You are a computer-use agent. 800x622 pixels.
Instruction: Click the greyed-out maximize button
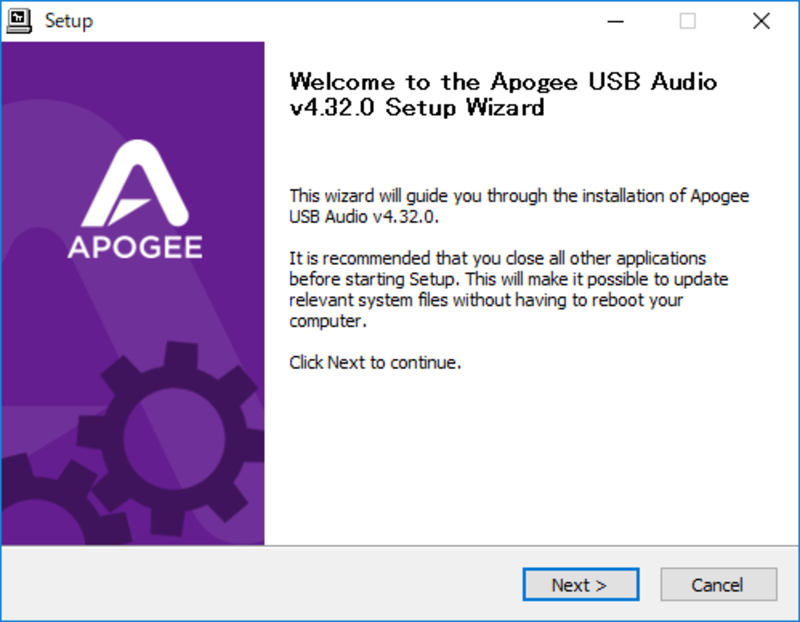pyautogui.click(x=687, y=21)
